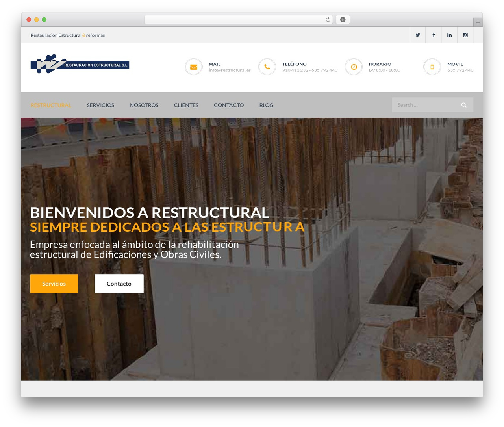
Task: Click the browser download arrow button
Action: pyautogui.click(x=343, y=20)
